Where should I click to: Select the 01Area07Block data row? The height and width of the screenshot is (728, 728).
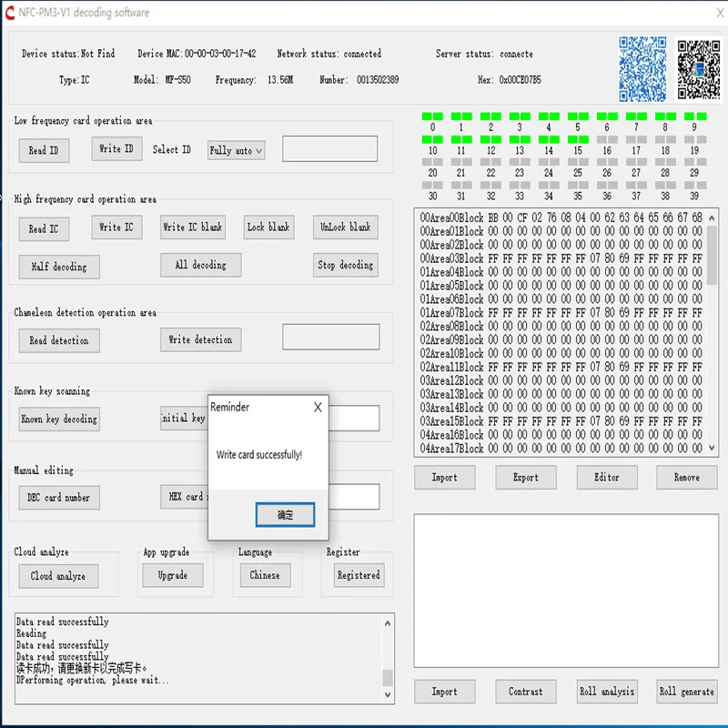[561, 312]
